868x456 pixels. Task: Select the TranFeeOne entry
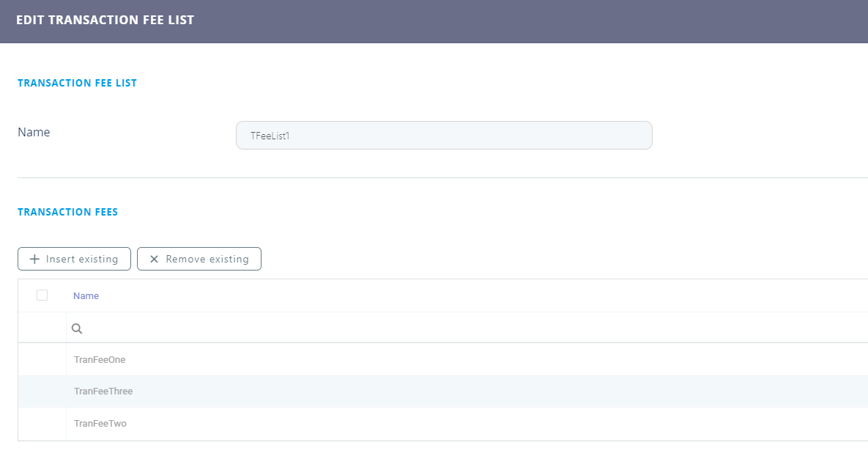click(100, 360)
